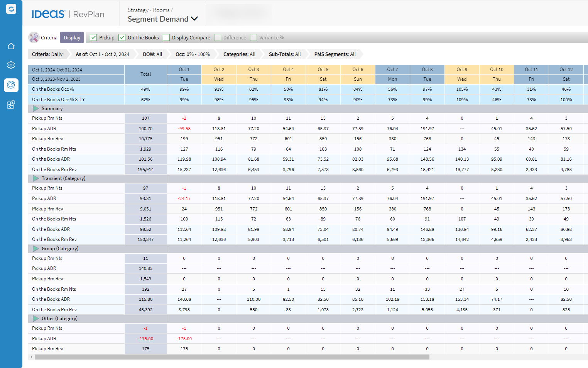Uncheck the On The Books checkbox
This screenshot has height=368, width=588.
coord(122,37)
